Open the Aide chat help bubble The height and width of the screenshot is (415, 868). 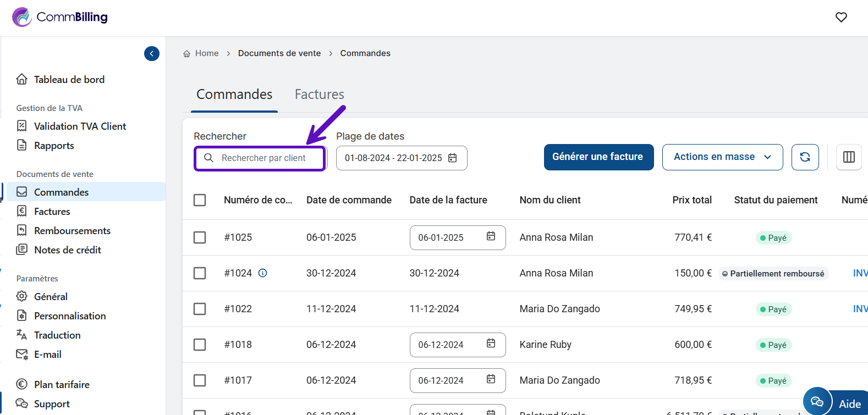coord(818,402)
